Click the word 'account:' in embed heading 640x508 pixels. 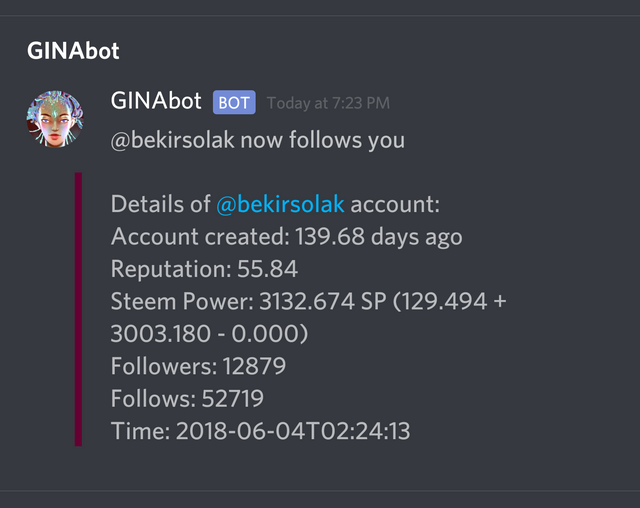click(x=395, y=205)
